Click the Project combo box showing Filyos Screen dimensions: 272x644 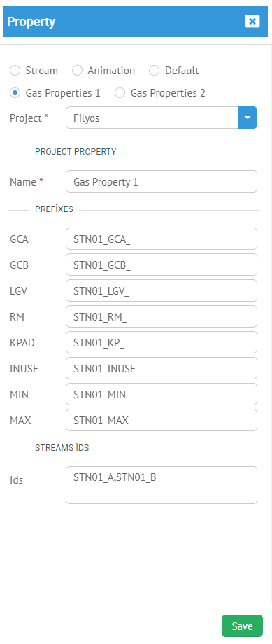point(162,118)
